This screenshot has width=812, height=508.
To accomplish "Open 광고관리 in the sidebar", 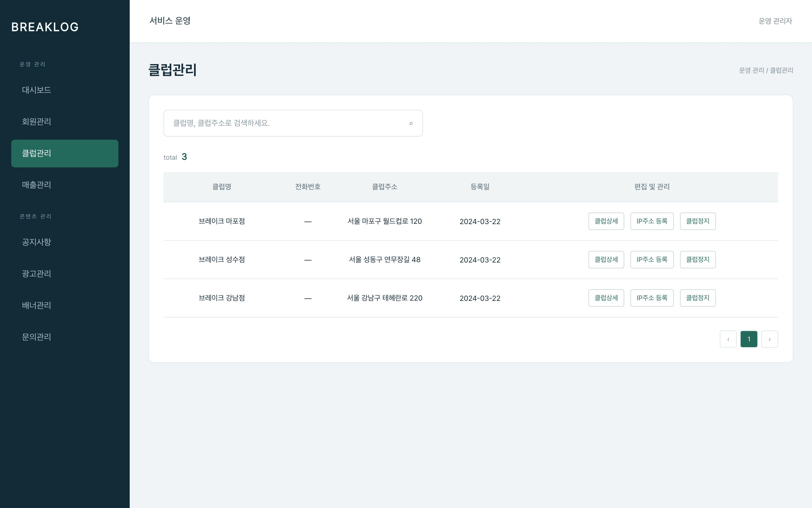I will coord(64,274).
